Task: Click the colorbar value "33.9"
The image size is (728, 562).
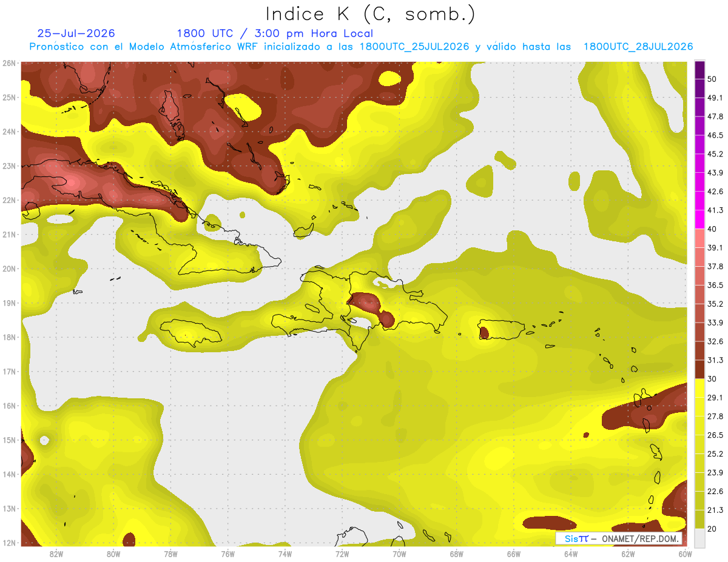Action: (715, 323)
